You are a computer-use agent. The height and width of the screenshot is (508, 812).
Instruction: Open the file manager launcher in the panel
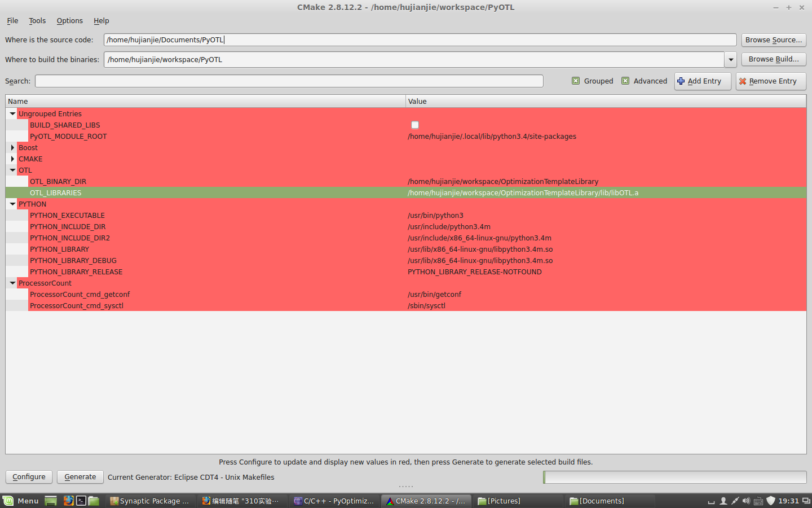94,501
